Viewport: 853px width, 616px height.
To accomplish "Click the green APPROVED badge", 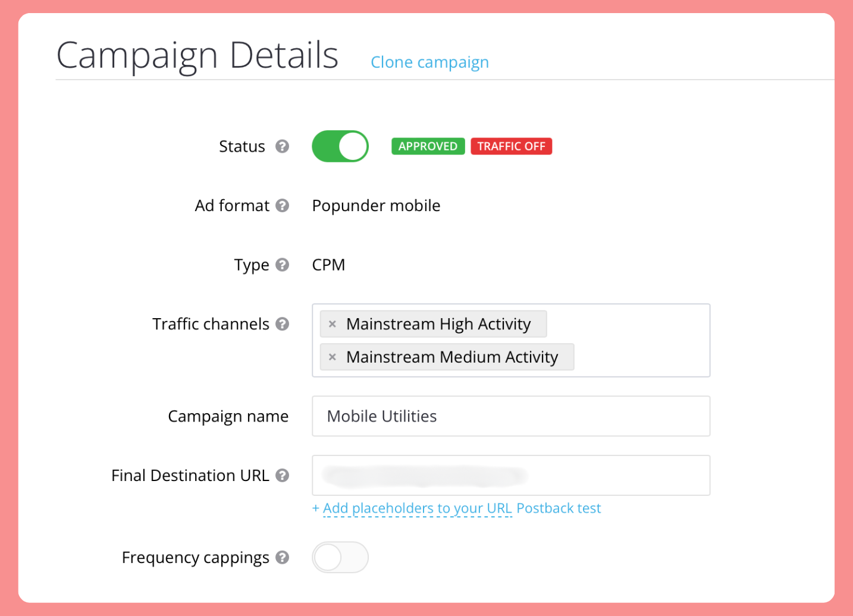I will coord(428,146).
